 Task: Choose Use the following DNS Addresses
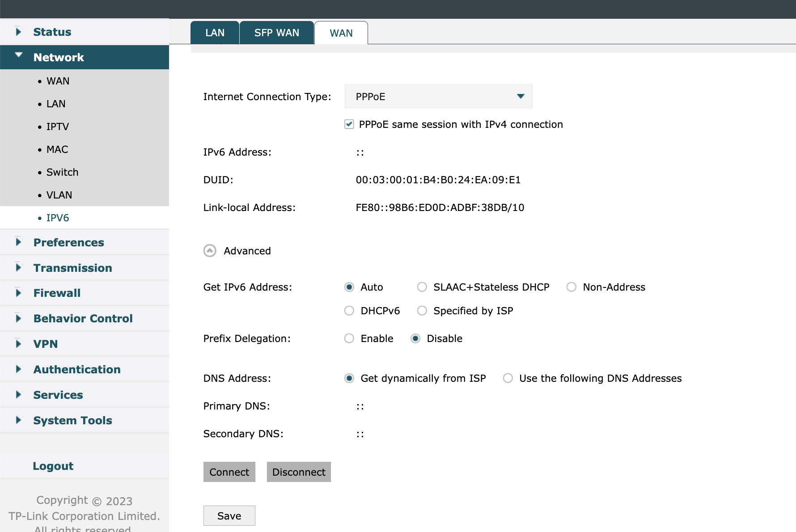[x=508, y=378]
